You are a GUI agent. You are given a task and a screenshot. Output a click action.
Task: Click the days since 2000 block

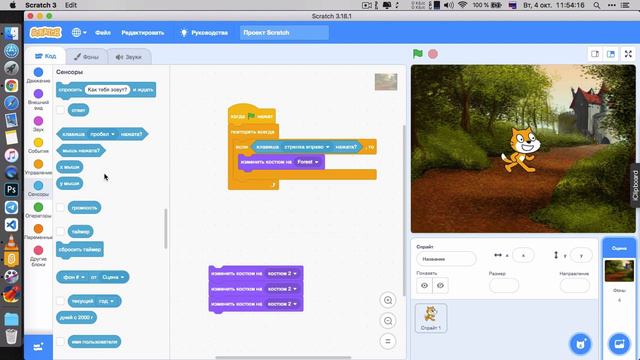[x=76, y=317]
